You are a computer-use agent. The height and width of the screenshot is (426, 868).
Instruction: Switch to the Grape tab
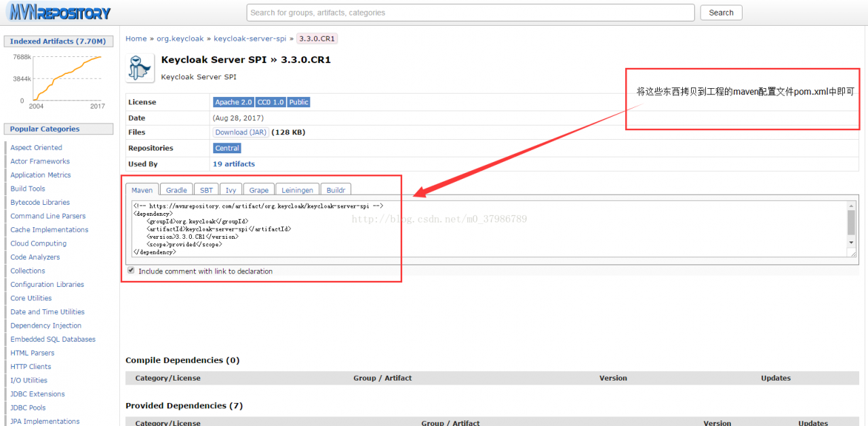[258, 190]
